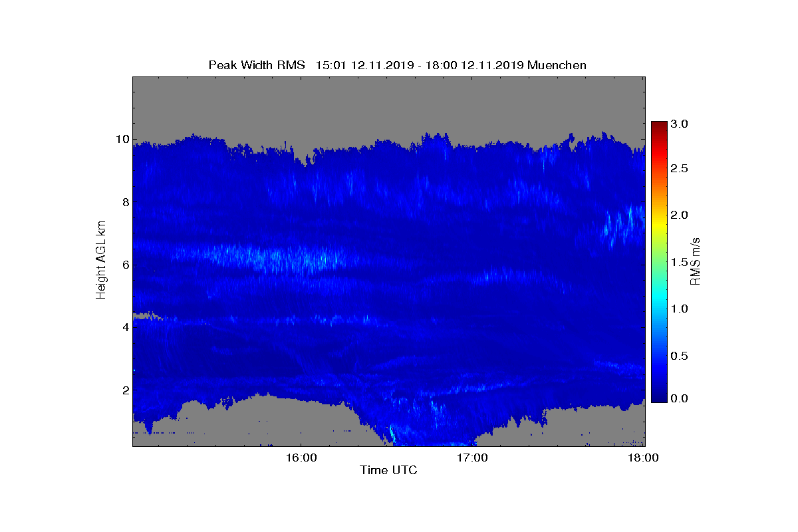Click the colorbar label 'RMS m/s'
The width and height of the screenshot is (798, 532).
695,261
